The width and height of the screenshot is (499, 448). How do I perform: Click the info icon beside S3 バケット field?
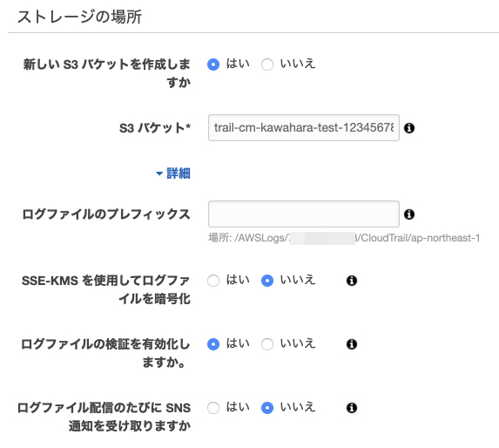[409, 128]
